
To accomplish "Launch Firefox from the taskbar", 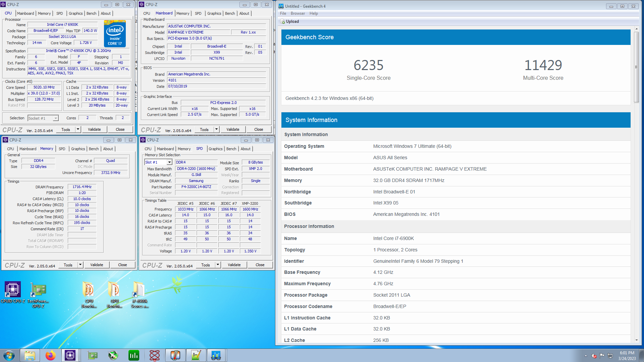I will coord(50,355).
